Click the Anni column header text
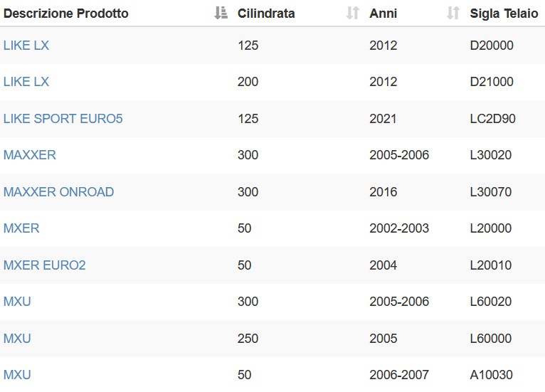The width and height of the screenshot is (545, 392). click(383, 14)
